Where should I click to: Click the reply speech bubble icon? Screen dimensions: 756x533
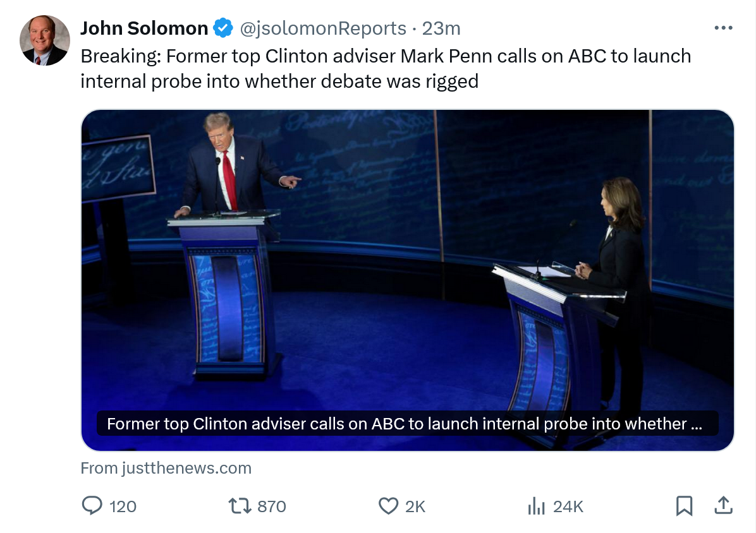tap(92, 505)
